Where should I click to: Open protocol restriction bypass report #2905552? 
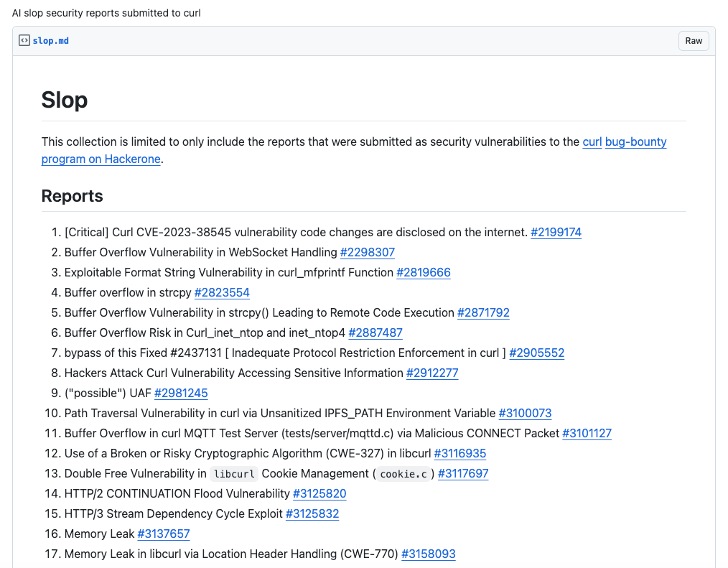[537, 353]
